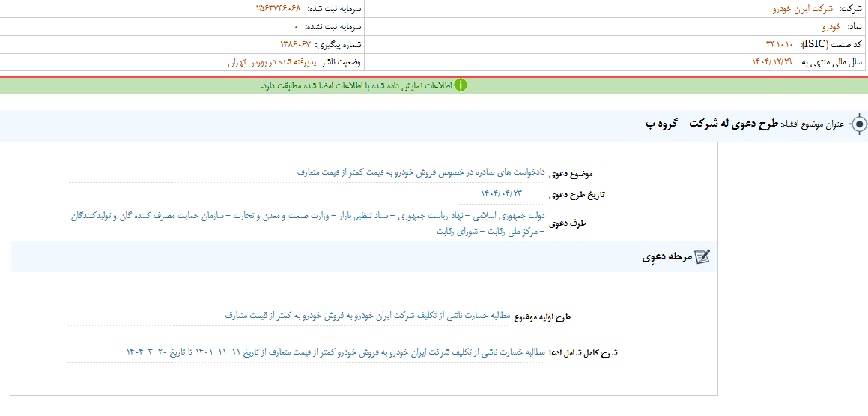Image resolution: width=868 pixels, height=416 pixels.
Task: Click the green info icon in the banner
Action: pos(460,86)
